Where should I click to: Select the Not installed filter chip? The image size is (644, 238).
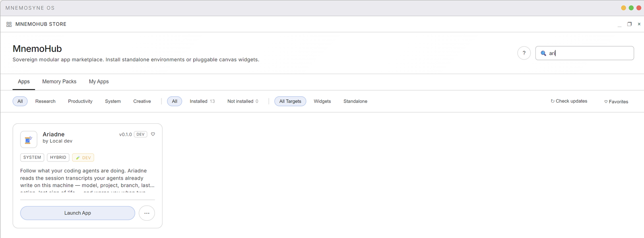click(243, 101)
